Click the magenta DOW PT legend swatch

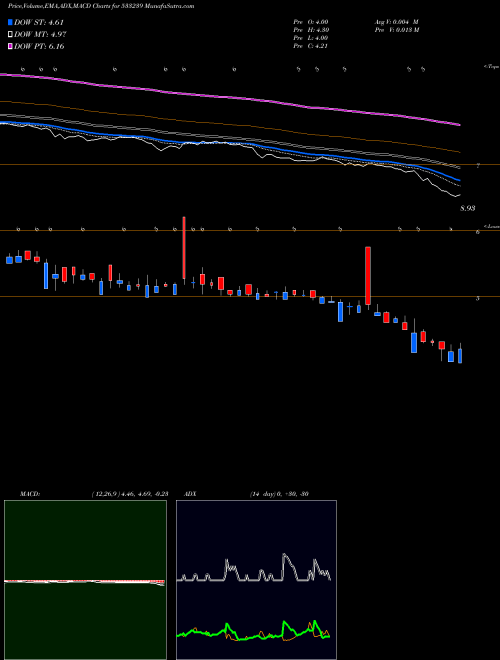tap(11, 46)
